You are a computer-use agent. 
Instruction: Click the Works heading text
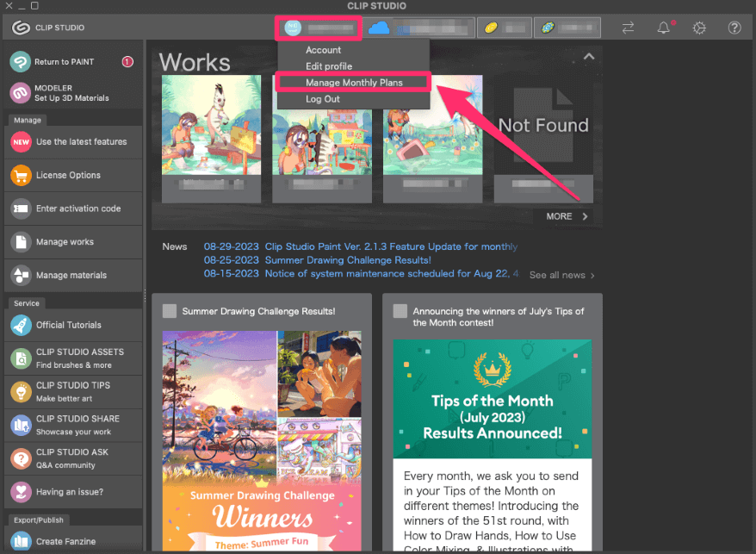(195, 62)
